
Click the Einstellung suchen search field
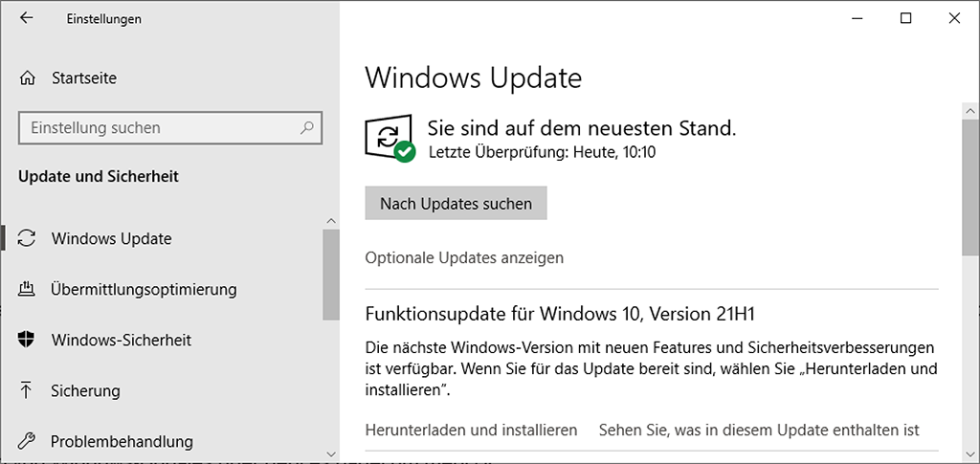[158, 127]
